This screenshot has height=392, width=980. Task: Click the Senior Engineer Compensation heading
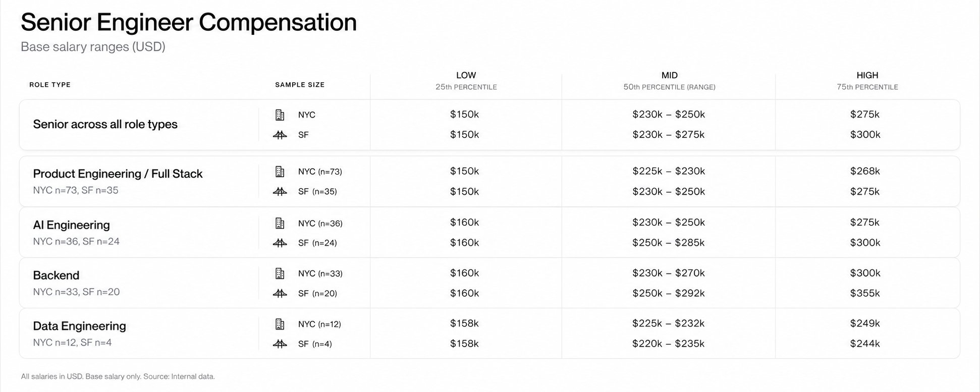(x=189, y=22)
